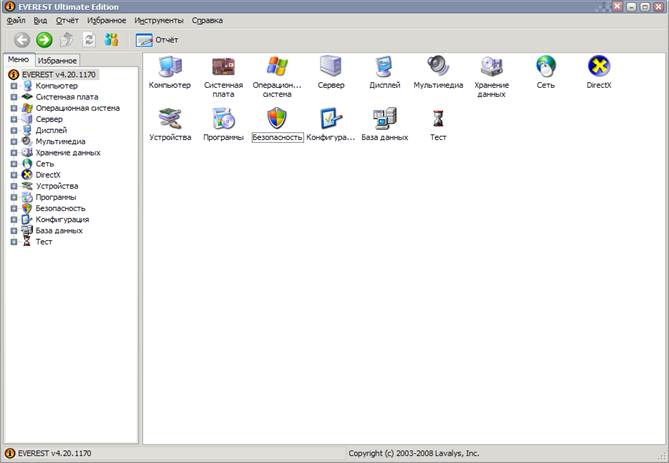Expand the Сеть tree node

pos(14,163)
